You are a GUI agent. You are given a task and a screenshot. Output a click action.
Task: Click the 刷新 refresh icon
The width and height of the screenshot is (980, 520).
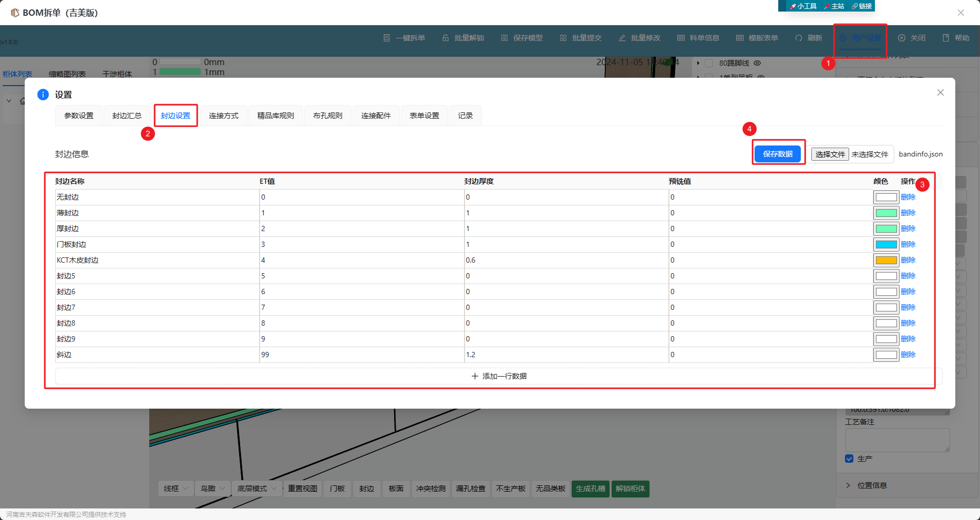point(799,38)
